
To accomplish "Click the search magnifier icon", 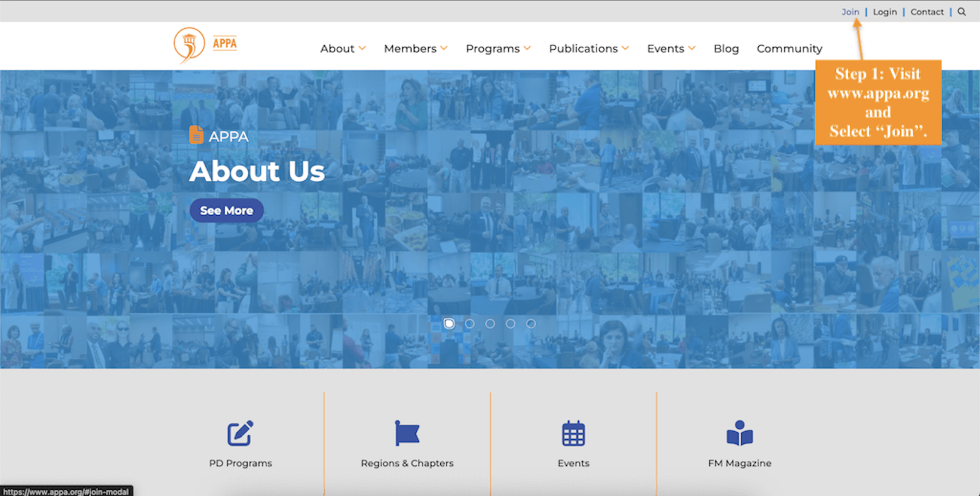I will pyautogui.click(x=962, y=12).
